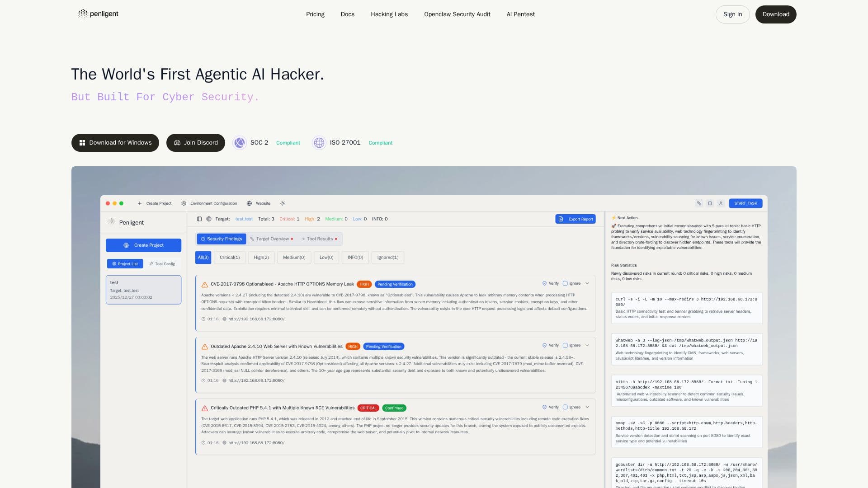
Task: Expand the Outdated Apache finding chevron
Action: pyautogui.click(x=587, y=346)
